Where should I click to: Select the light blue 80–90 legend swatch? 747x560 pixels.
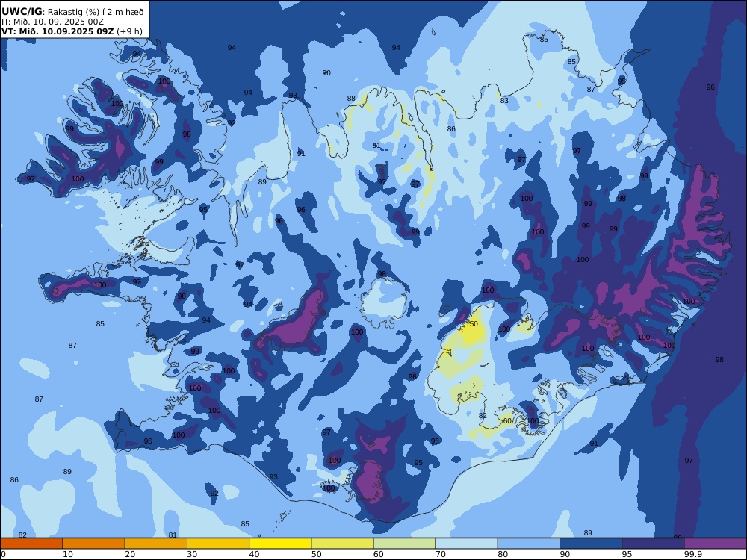[x=528, y=544]
